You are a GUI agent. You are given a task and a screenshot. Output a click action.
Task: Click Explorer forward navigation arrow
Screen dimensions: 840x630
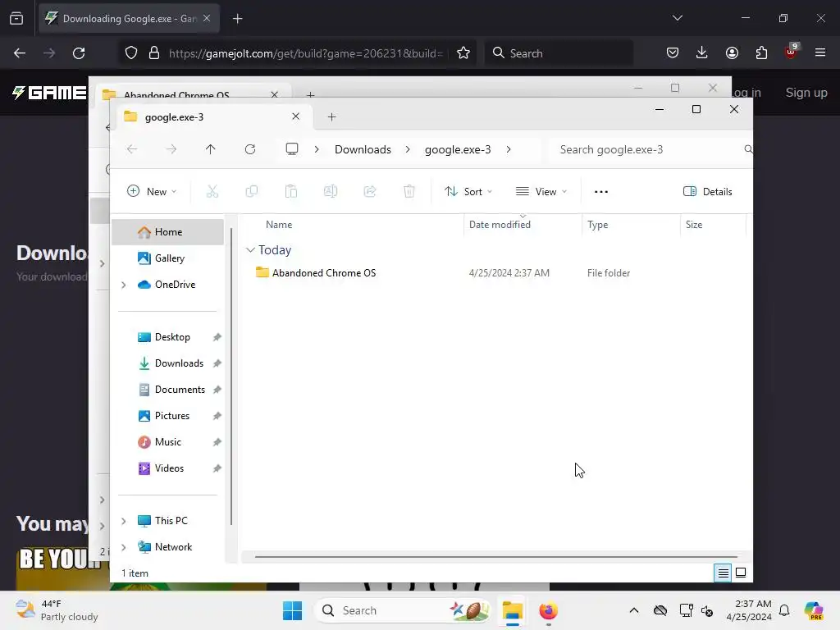pos(171,149)
